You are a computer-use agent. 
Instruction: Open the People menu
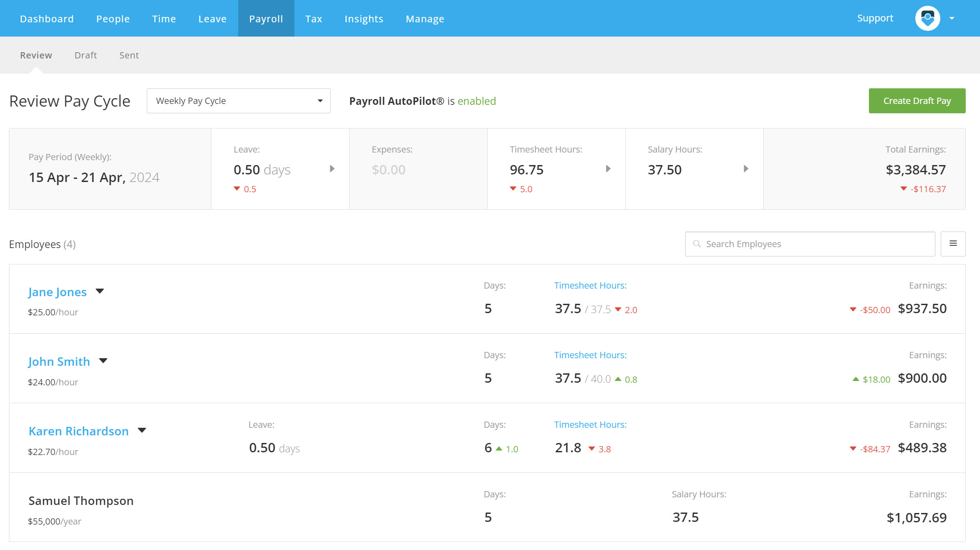click(113, 19)
